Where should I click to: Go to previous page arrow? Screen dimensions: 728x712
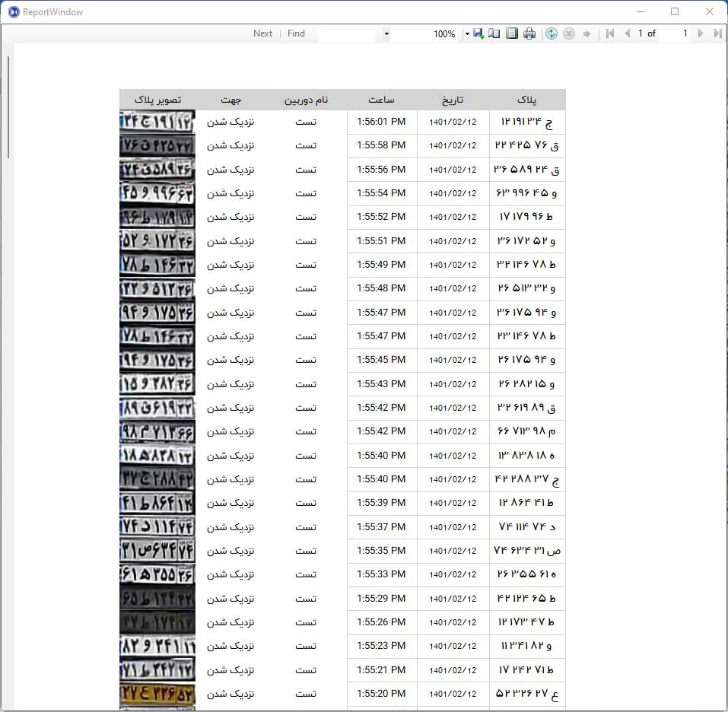pyautogui.click(x=628, y=33)
